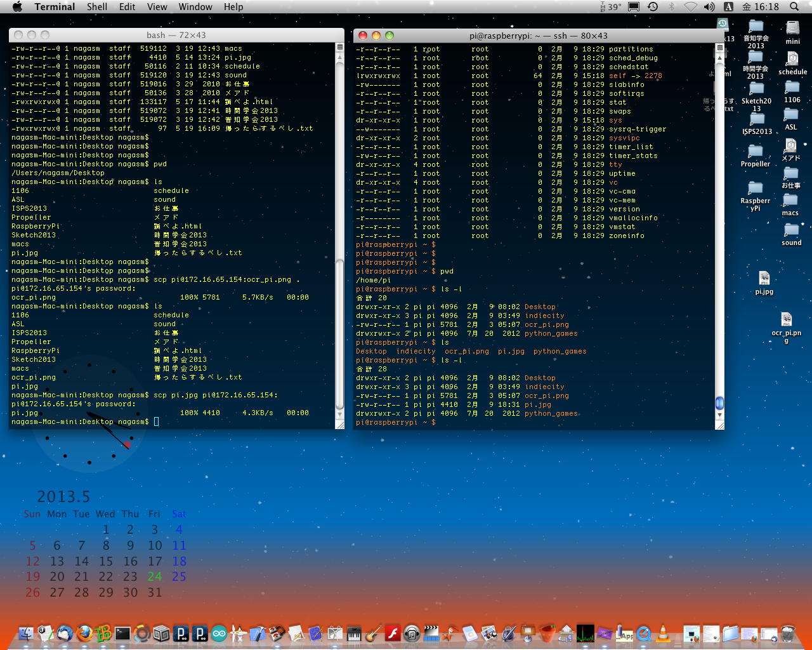Open the Shell menu
This screenshot has height=650, width=812.
pyautogui.click(x=96, y=6)
